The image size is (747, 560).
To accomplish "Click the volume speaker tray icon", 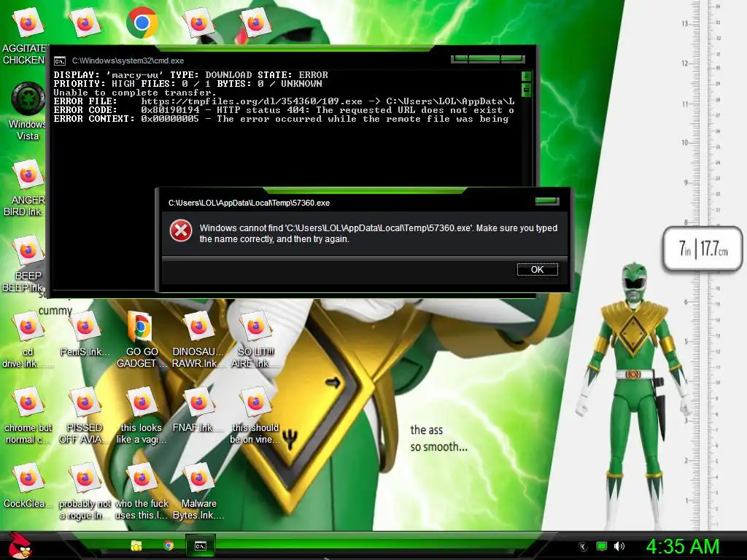I will click(x=619, y=546).
